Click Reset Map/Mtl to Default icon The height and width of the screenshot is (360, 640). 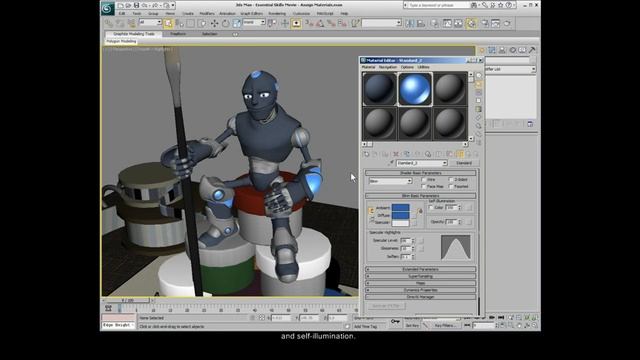coord(396,154)
